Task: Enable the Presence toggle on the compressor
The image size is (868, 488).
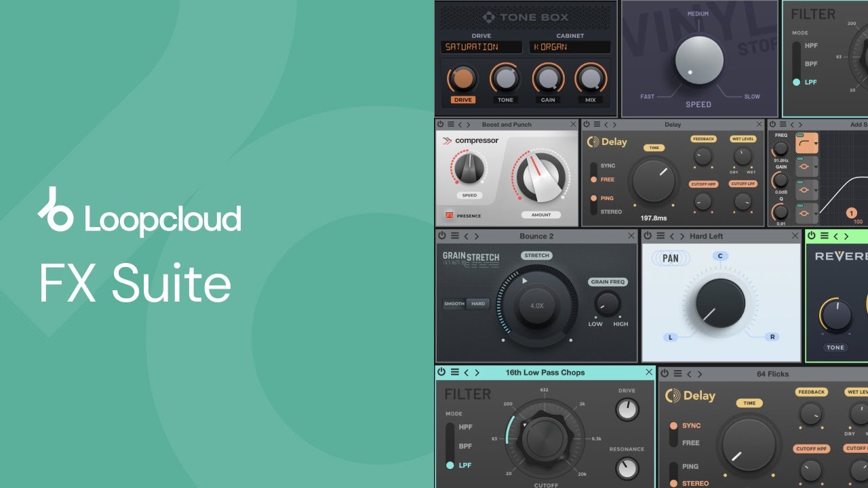Action: pyautogui.click(x=449, y=216)
